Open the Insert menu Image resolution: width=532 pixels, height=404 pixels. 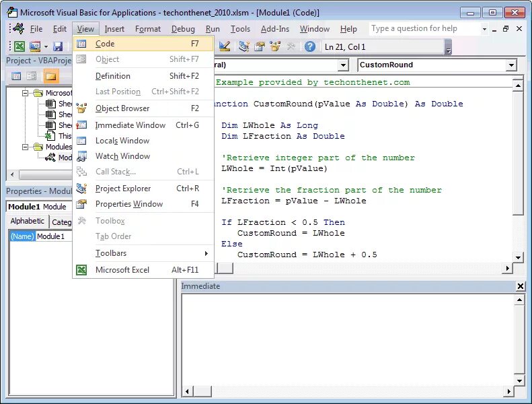pyautogui.click(x=114, y=29)
